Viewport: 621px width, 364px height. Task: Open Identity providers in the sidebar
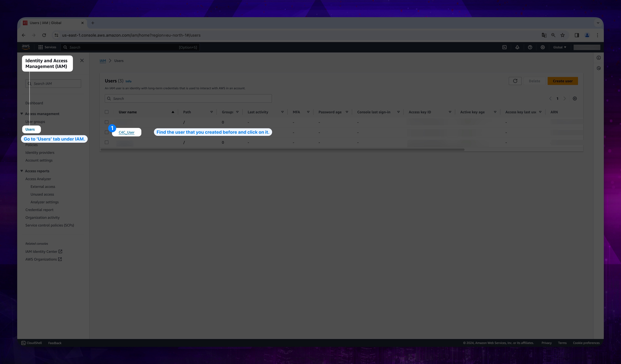tap(40, 153)
